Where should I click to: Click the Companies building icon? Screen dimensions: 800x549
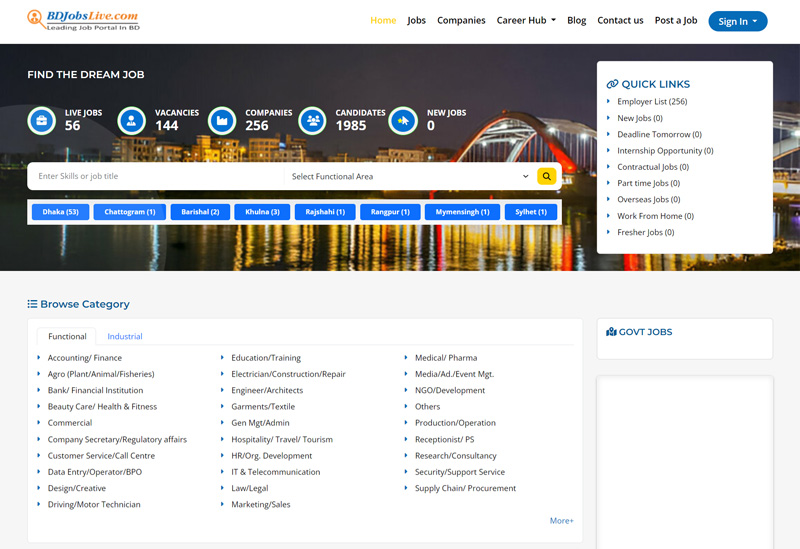[222, 121]
